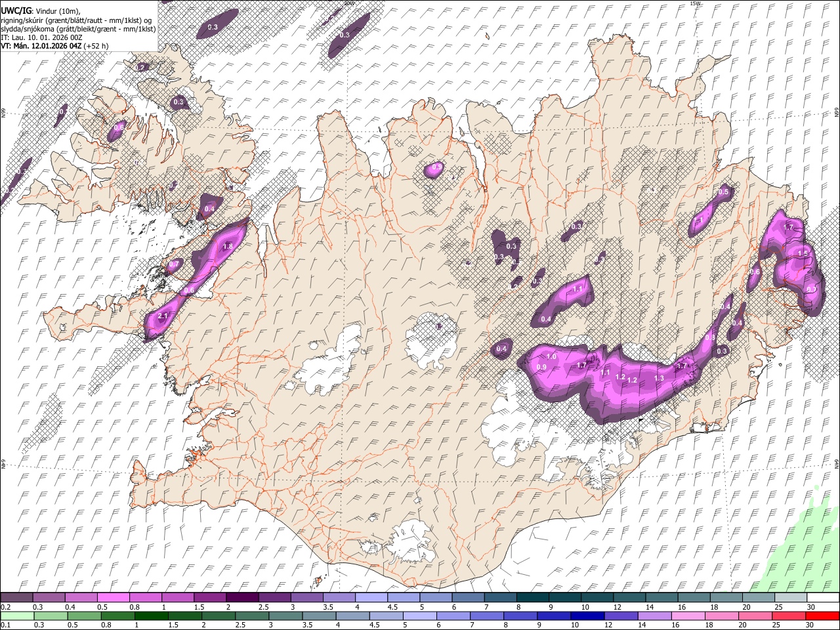The height and width of the screenshot is (630, 840).
Task: Click the 1.8 snowfall value on the map
Action: pos(228,247)
